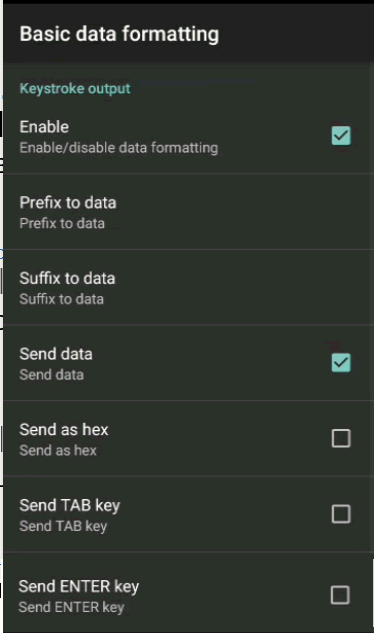Click the gray 'Send ENTER key' summary line
This screenshot has height=633, width=374.
71,607
